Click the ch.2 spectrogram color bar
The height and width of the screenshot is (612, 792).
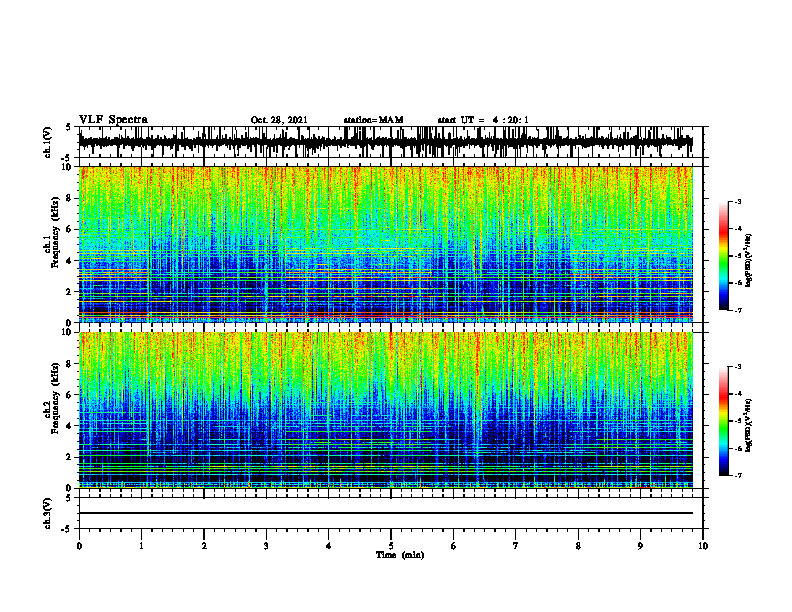723,421
